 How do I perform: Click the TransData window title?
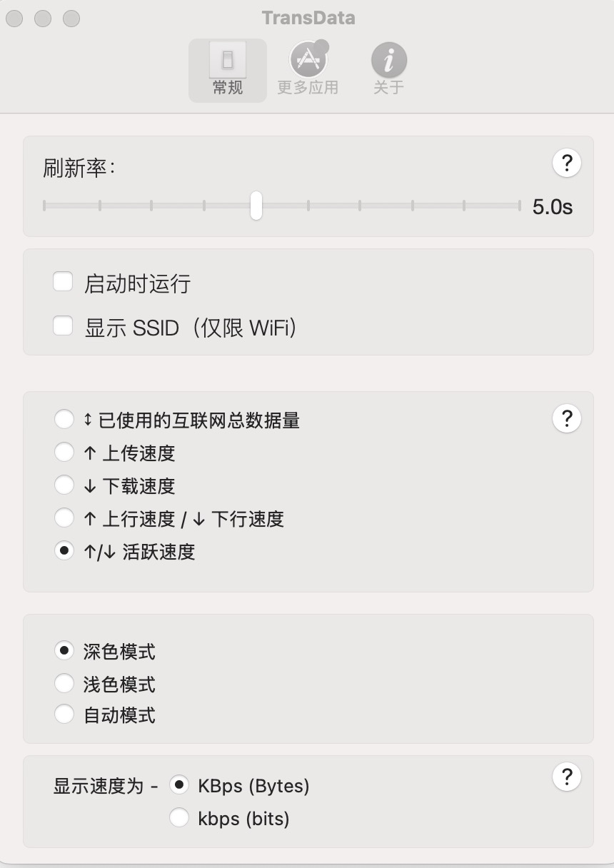pyautogui.click(x=308, y=18)
